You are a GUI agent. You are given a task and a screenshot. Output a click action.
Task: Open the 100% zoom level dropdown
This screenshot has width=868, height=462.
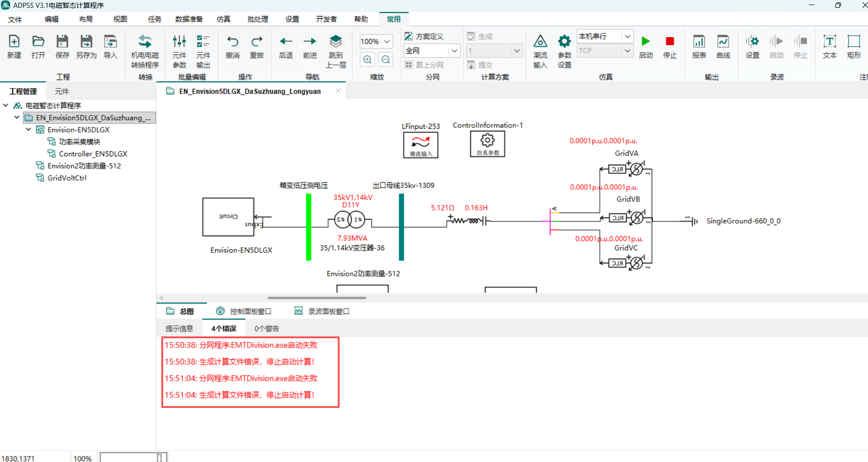387,41
